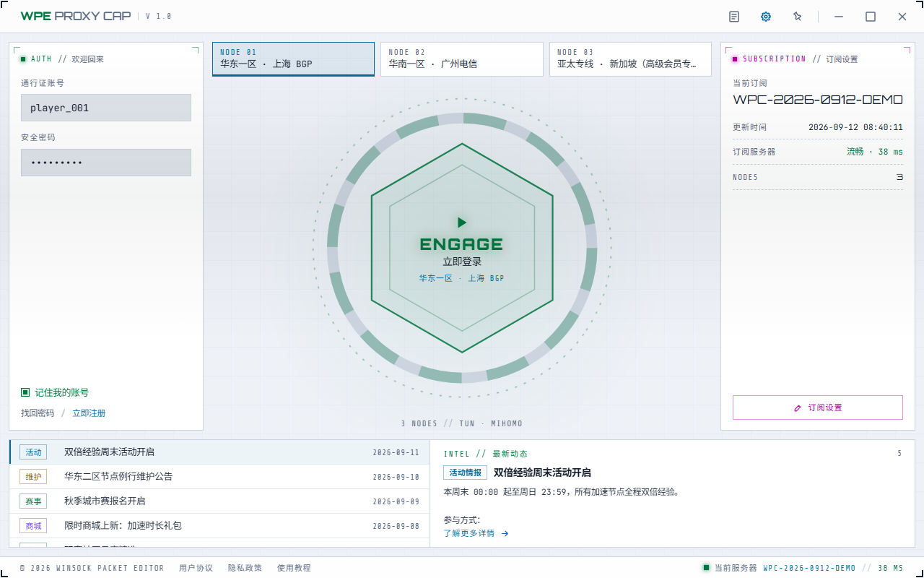Viewport: 924px width, 578px height.
Task: Select news row 华东二区节点例行维护公告
Action: [x=219, y=477]
